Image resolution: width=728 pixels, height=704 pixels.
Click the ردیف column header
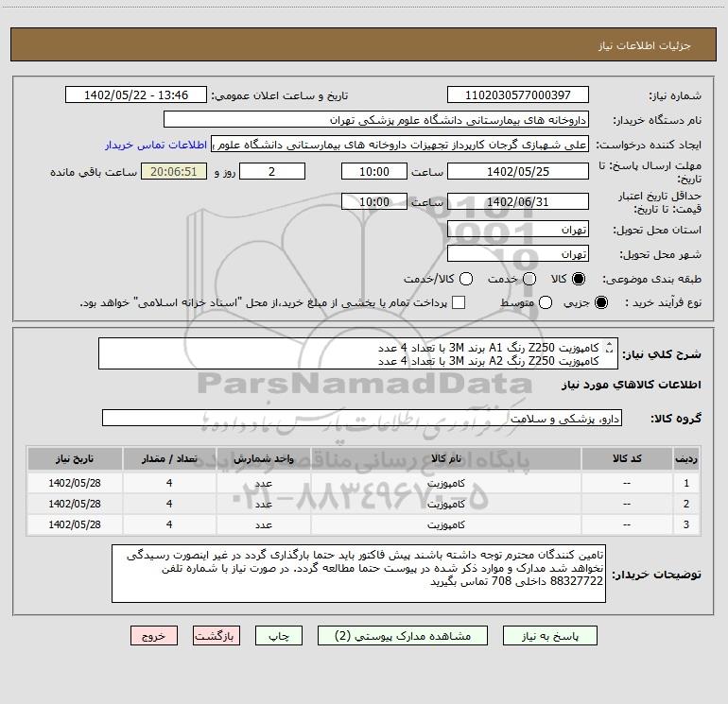685,459
